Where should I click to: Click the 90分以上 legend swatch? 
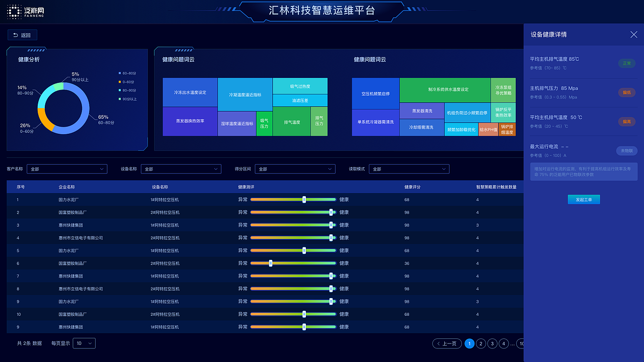tap(120, 99)
